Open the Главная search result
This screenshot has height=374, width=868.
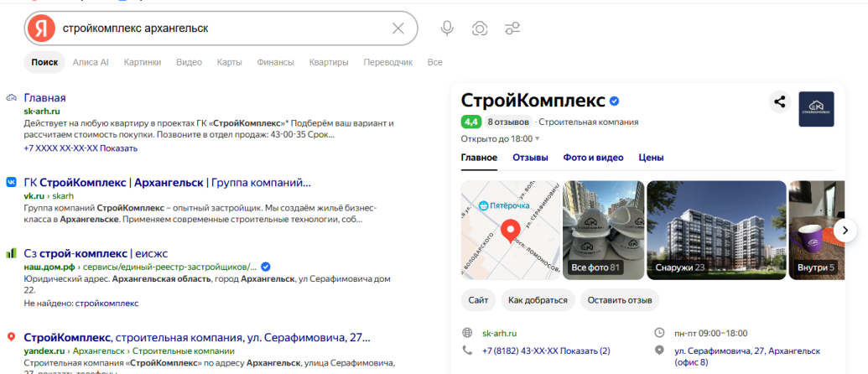point(44,98)
